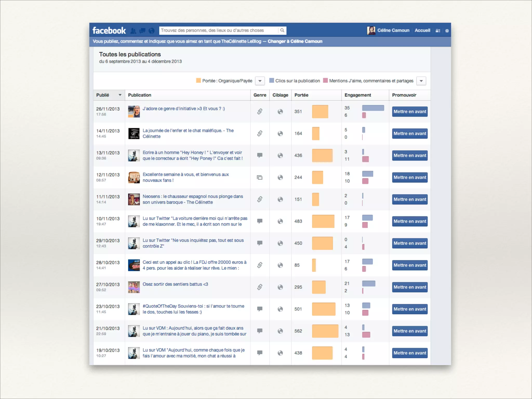Click Changer à Céline Camoun link
The height and width of the screenshot is (399, 532).
tap(295, 41)
